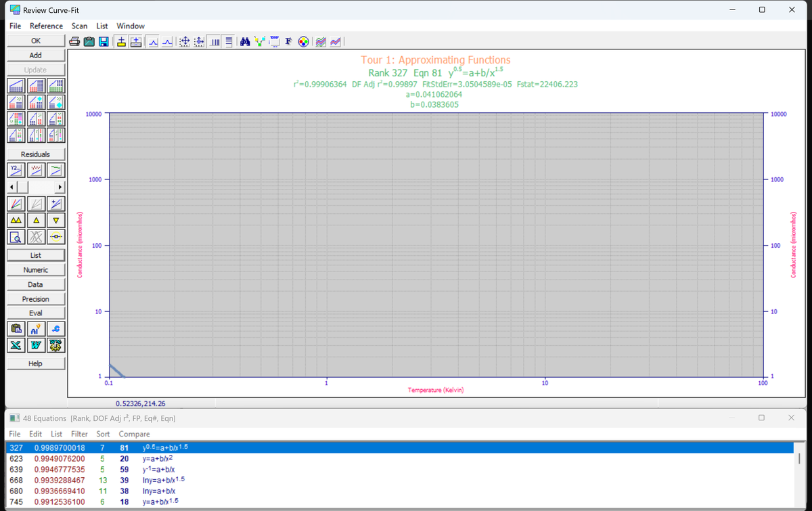Click the Residuals button
812x511 pixels.
click(35, 154)
